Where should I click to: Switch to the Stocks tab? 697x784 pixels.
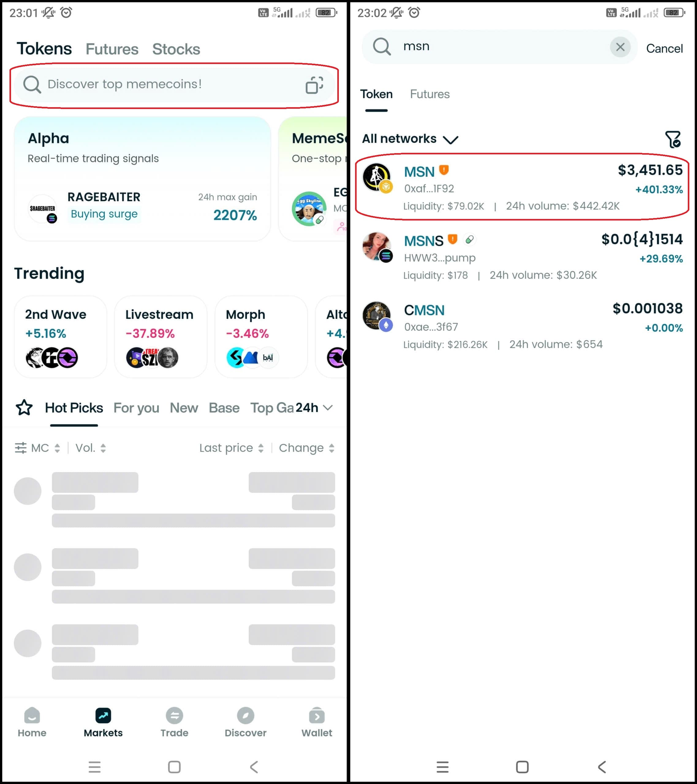[176, 49]
